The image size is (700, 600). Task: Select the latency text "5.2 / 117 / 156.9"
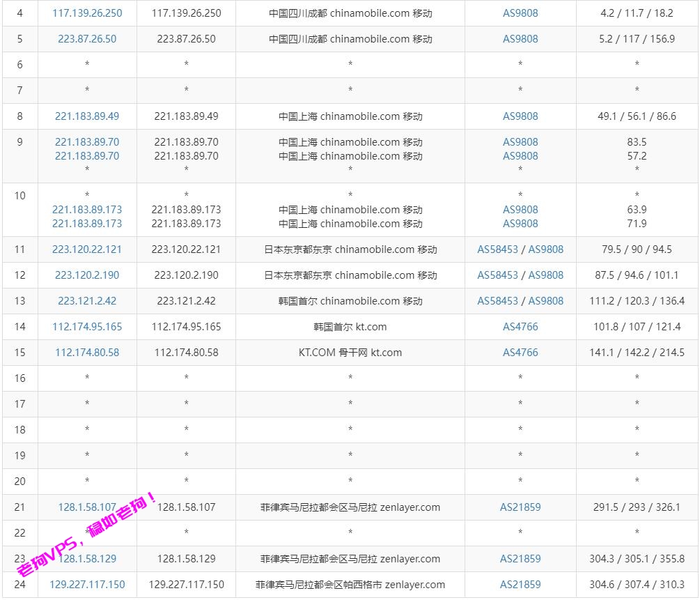click(x=637, y=39)
